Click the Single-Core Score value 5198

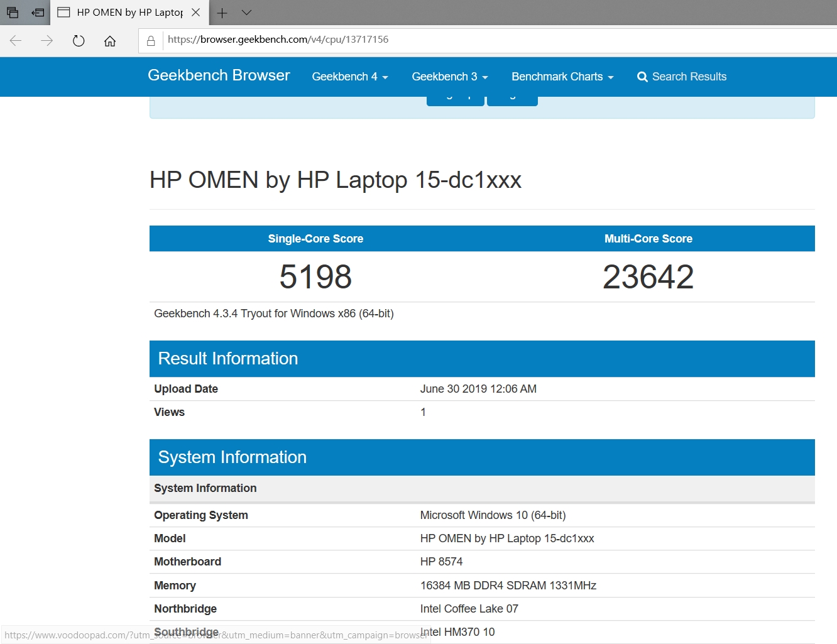tap(315, 276)
